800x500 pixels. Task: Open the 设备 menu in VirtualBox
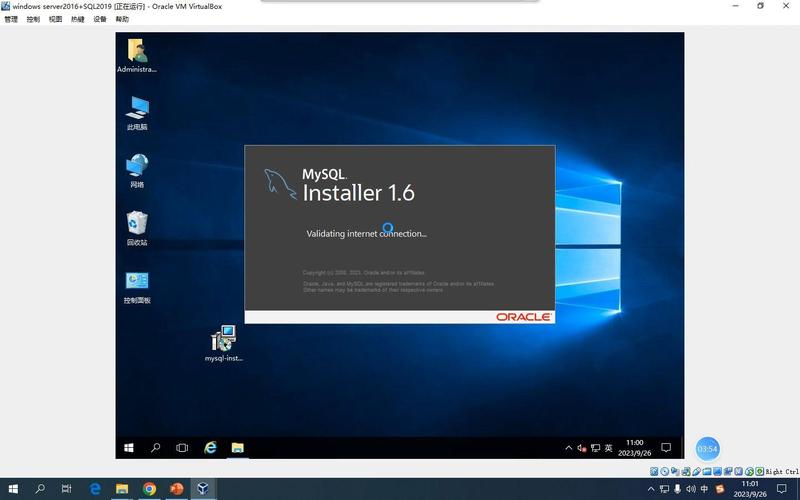[x=100, y=19]
